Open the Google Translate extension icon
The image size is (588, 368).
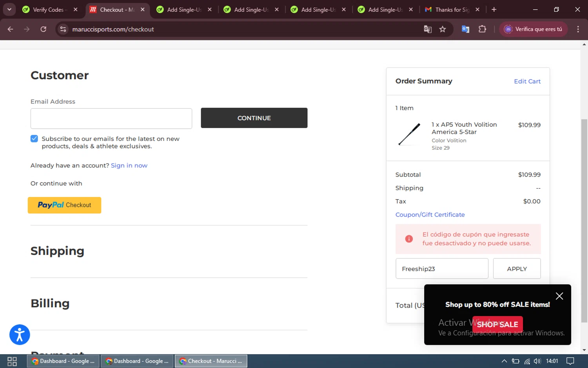(465, 29)
